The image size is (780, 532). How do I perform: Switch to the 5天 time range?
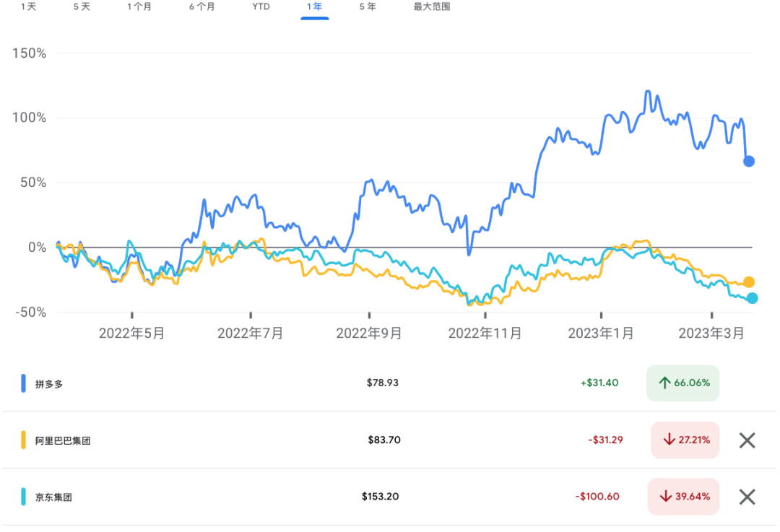click(82, 7)
